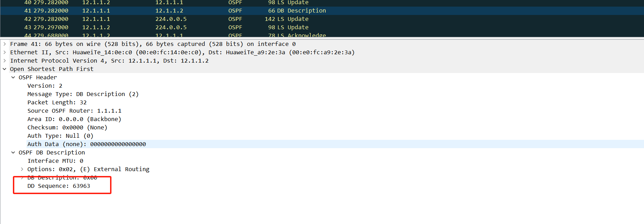The image size is (644, 224).
Task: Select Message Type: DB Description field
Action: (83, 94)
